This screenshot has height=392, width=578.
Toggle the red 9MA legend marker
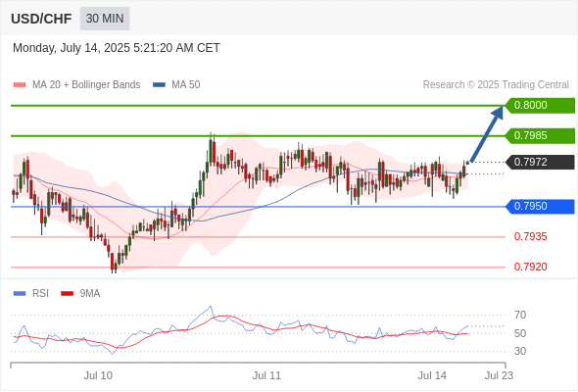click(x=67, y=294)
